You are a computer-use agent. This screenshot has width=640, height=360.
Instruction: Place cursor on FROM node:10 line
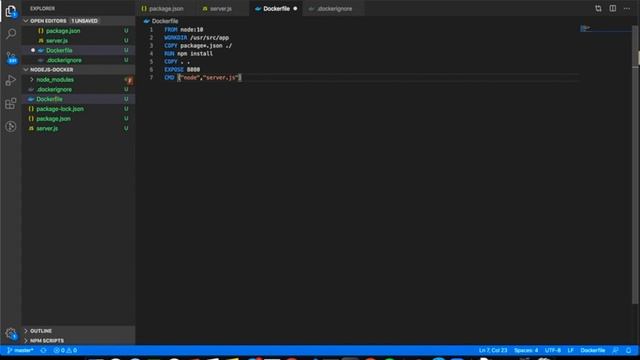tap(183, 29)
